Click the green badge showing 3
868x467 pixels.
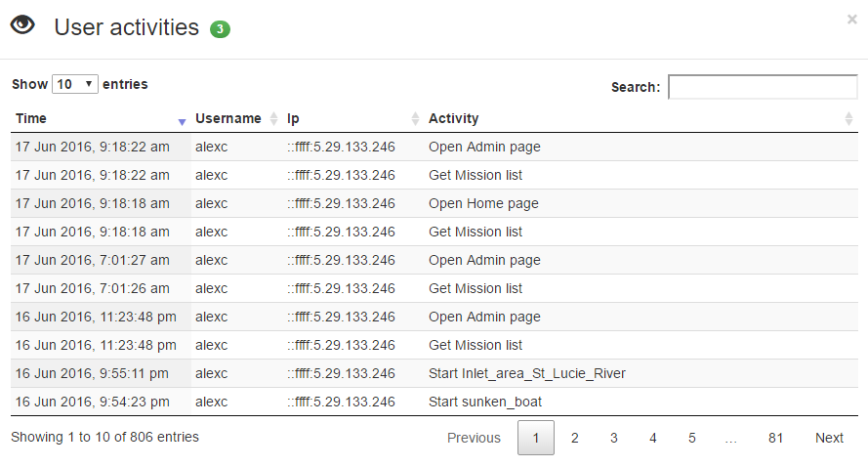pyautogui.click(x=220, y=28)
